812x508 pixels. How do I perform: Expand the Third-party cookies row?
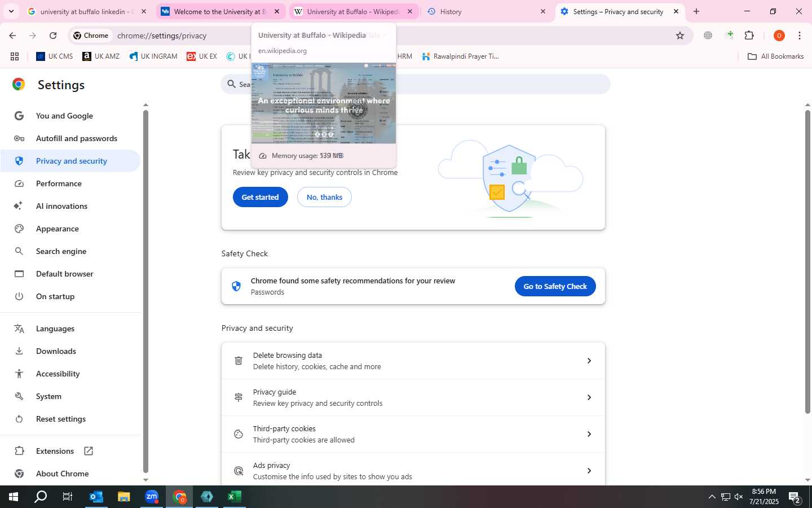pos(413,434)
